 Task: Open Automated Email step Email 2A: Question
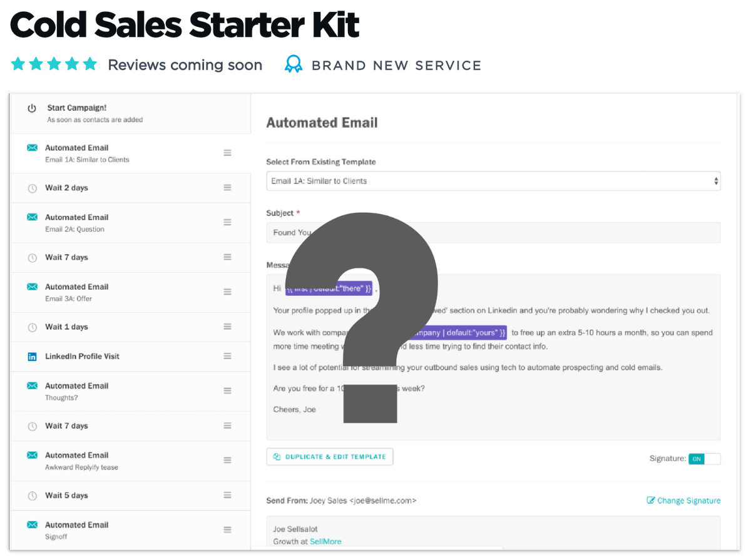point(130,222)
